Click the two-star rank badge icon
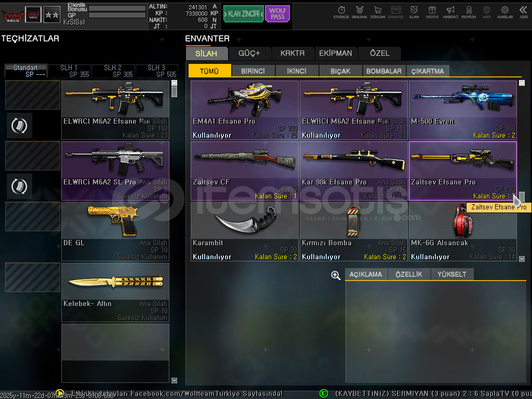 point(52,15)
